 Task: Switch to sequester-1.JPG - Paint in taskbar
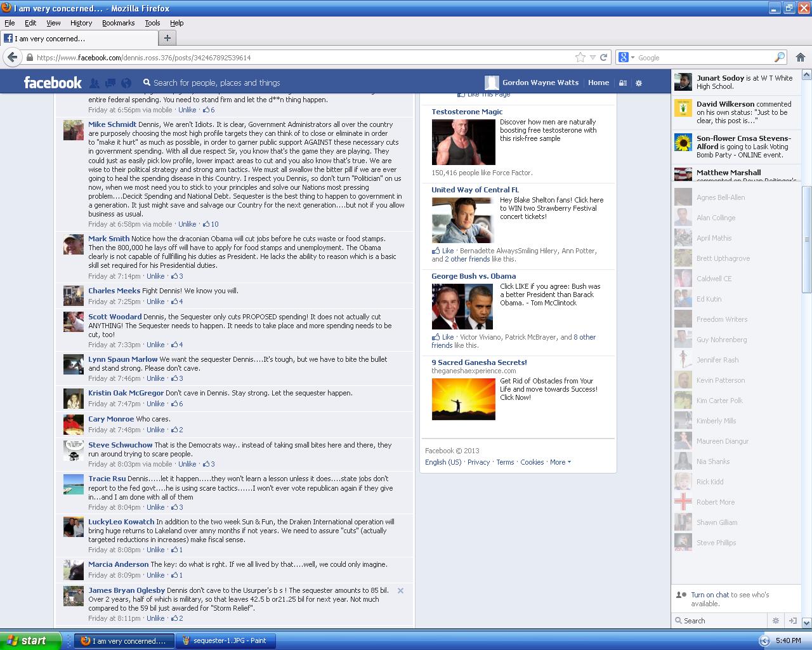click(226, 640)
